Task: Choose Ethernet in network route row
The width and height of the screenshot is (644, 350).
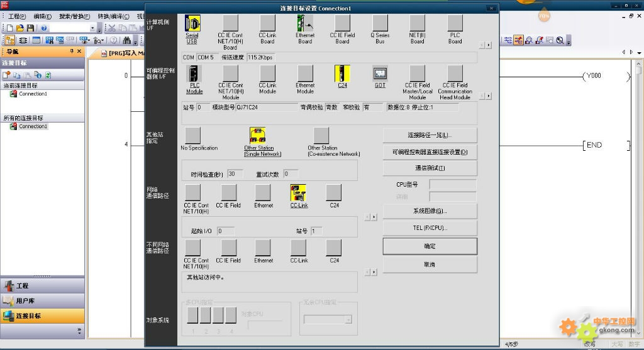Action: [263, 193]
